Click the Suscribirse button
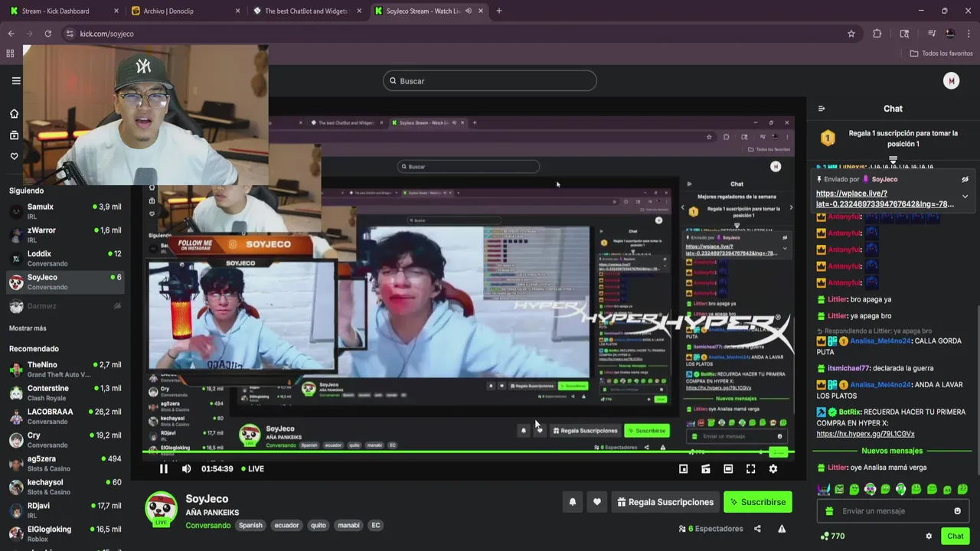The width and height of the screenshot is (980, 551). pos(758,502)
